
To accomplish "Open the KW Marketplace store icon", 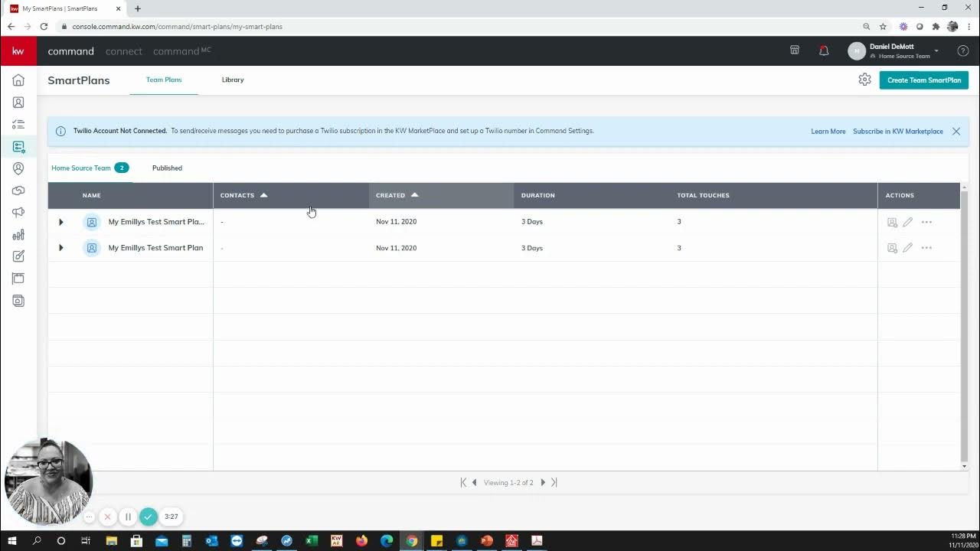I will [x=795, y=51].
